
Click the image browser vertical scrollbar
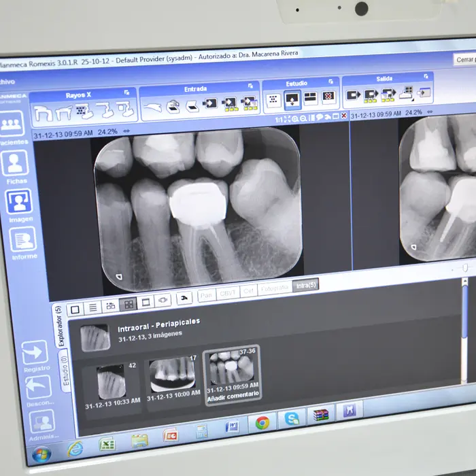click(x=464, y=333)
